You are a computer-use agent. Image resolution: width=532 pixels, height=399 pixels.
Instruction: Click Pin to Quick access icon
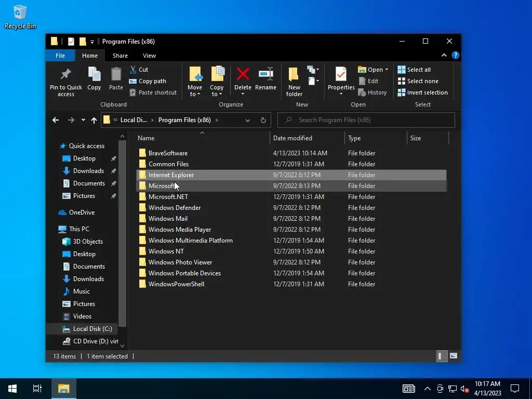click(66, 74)
